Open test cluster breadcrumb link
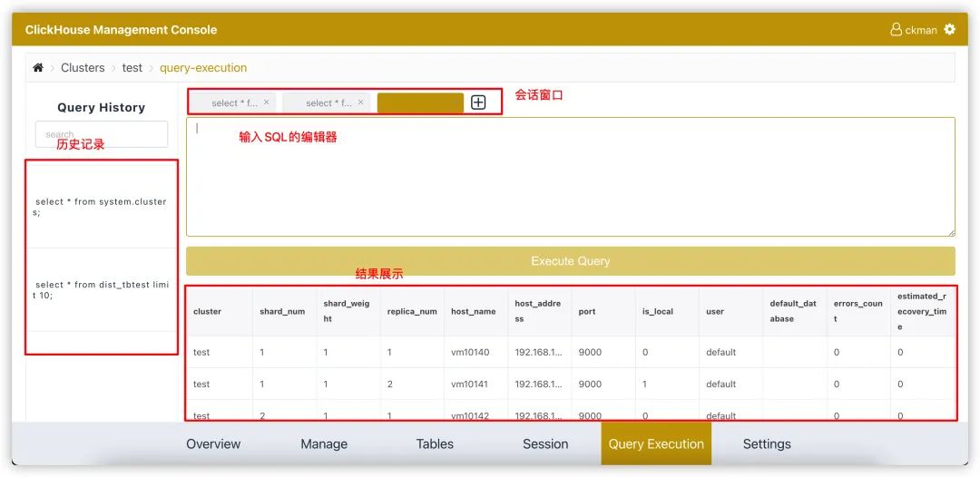 132,68
